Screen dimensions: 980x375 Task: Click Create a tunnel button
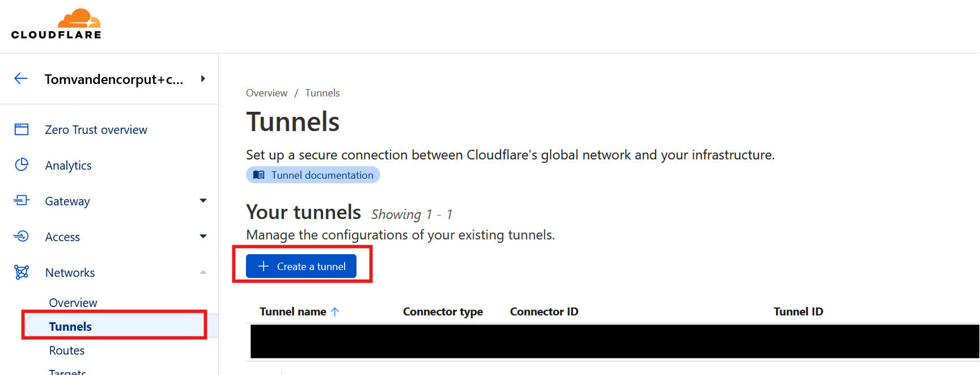pos(301,266)
